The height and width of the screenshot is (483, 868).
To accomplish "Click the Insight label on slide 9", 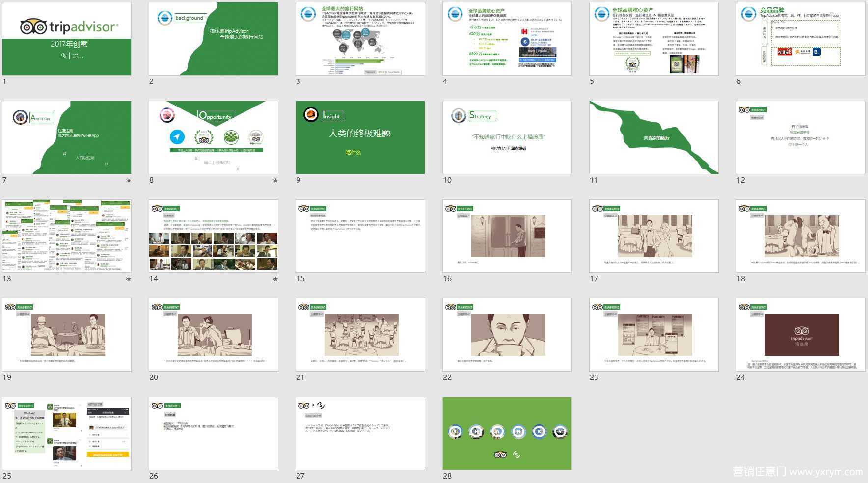I will coord(331,115).
